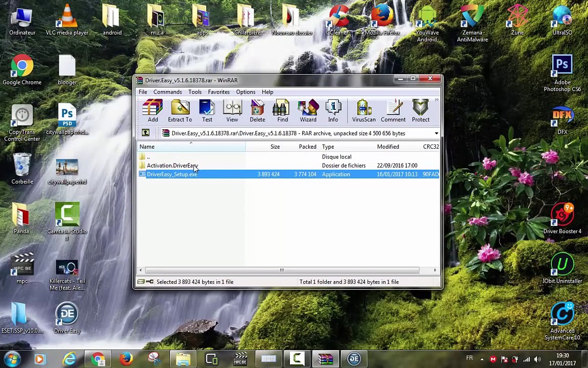Click the volume icon in system tray
588x368 pixels.
click(x=537, y=359)
